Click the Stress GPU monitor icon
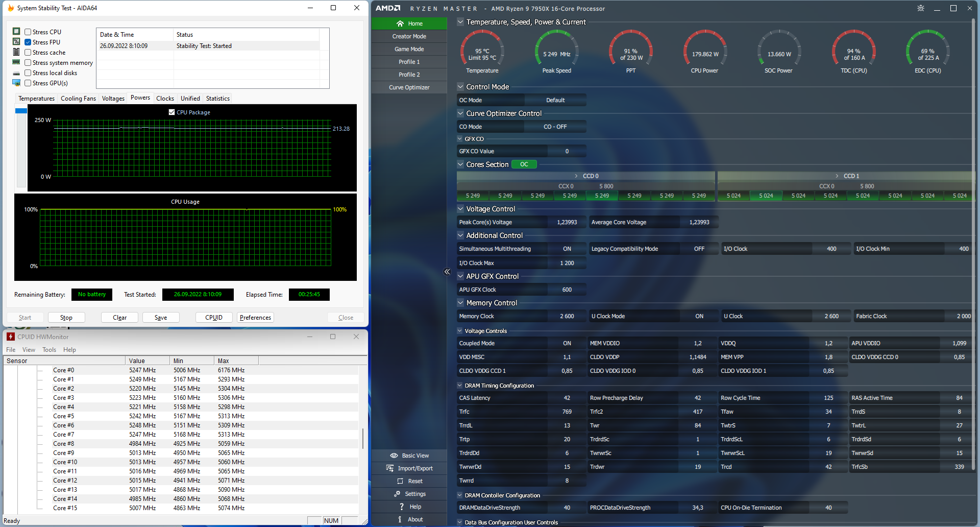The height and width of the screenshot is (527, 980). click(x=16, y=83)
